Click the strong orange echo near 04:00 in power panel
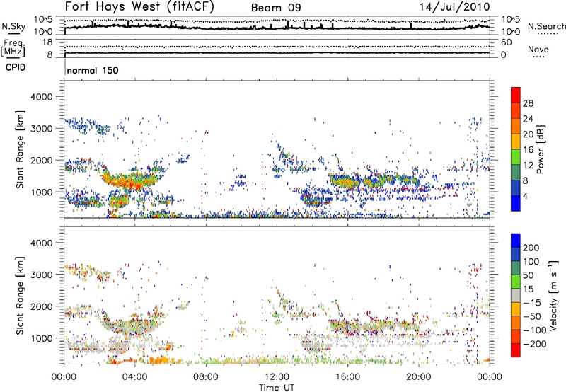 coord(132,182)
